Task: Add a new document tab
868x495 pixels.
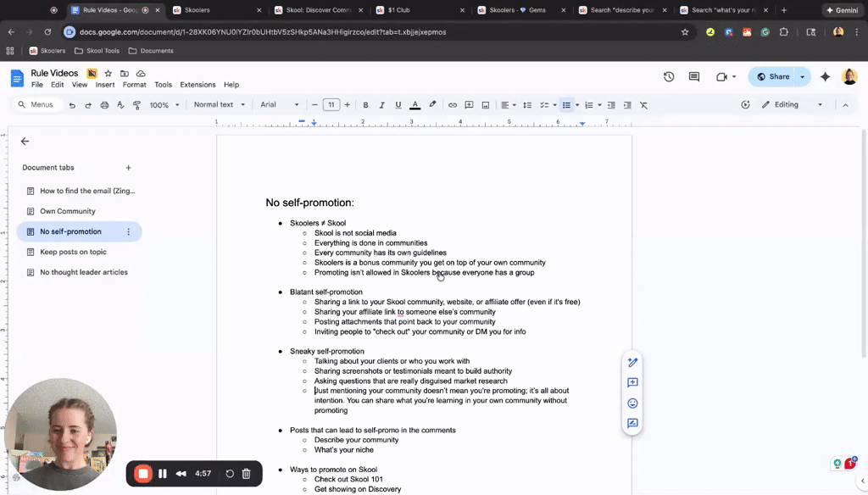Action: pos(129,168)
